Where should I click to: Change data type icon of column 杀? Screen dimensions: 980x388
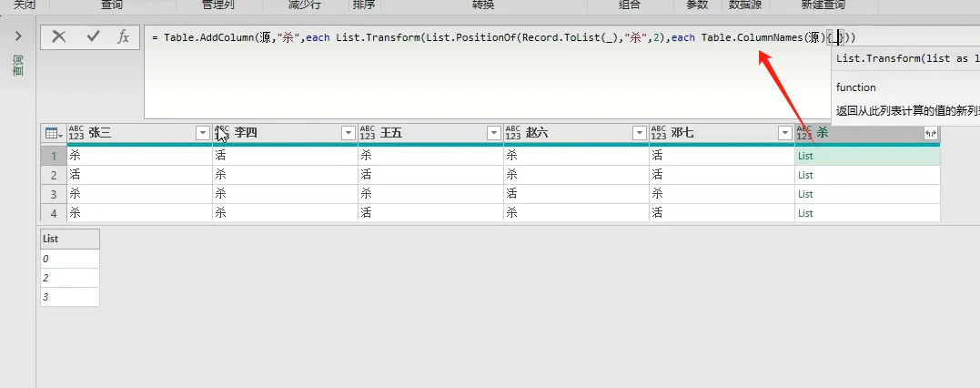tap(804, 133)
